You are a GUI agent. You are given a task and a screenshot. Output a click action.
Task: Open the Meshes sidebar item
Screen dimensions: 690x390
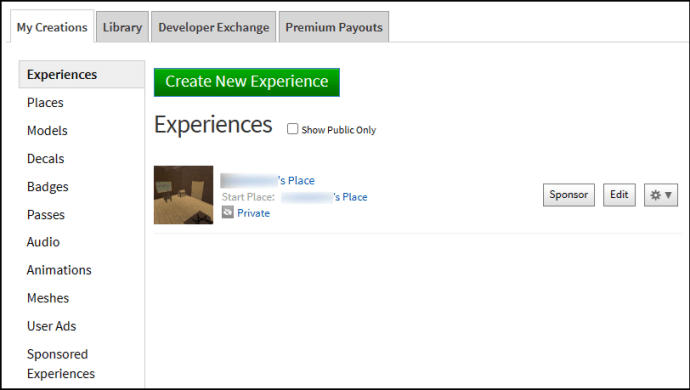(x=48, y=298)
